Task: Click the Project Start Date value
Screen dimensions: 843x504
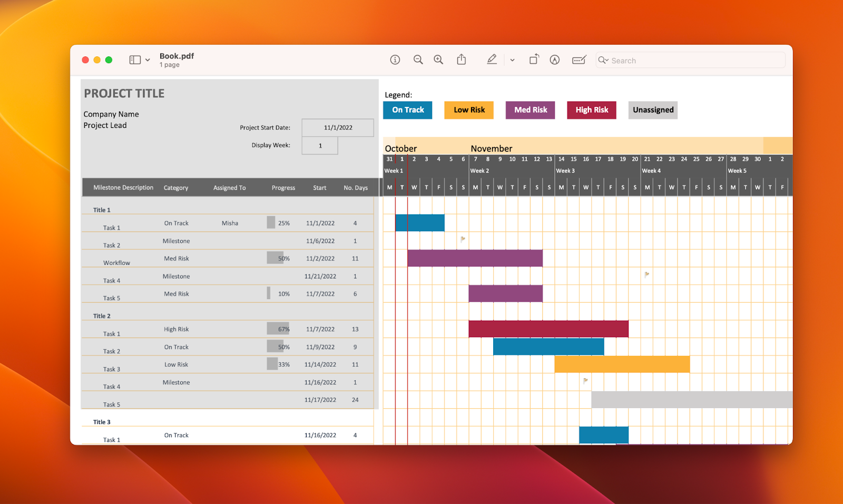Action: coord(337,127)
